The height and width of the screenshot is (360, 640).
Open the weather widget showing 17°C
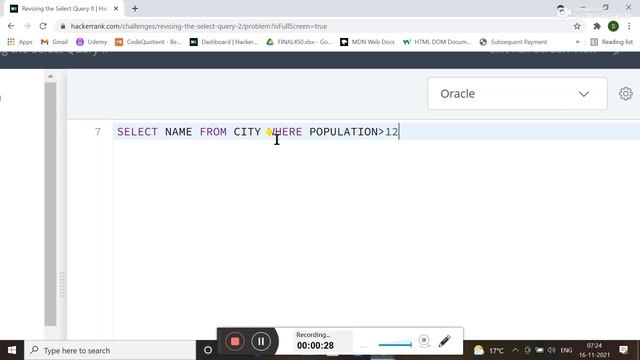[488, 350]
